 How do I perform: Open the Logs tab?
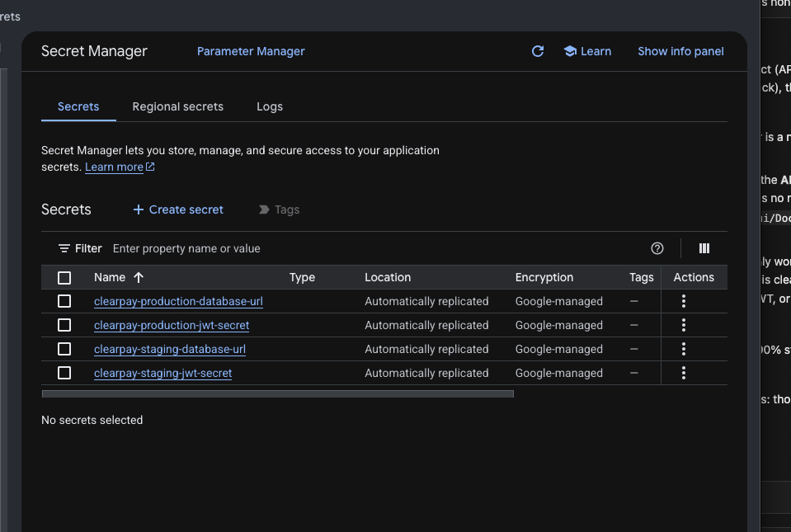click(270, 106)
